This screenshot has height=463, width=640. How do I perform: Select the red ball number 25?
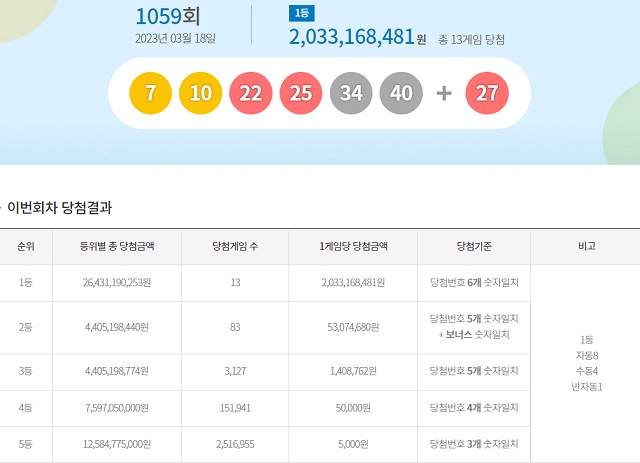point(301,93)
